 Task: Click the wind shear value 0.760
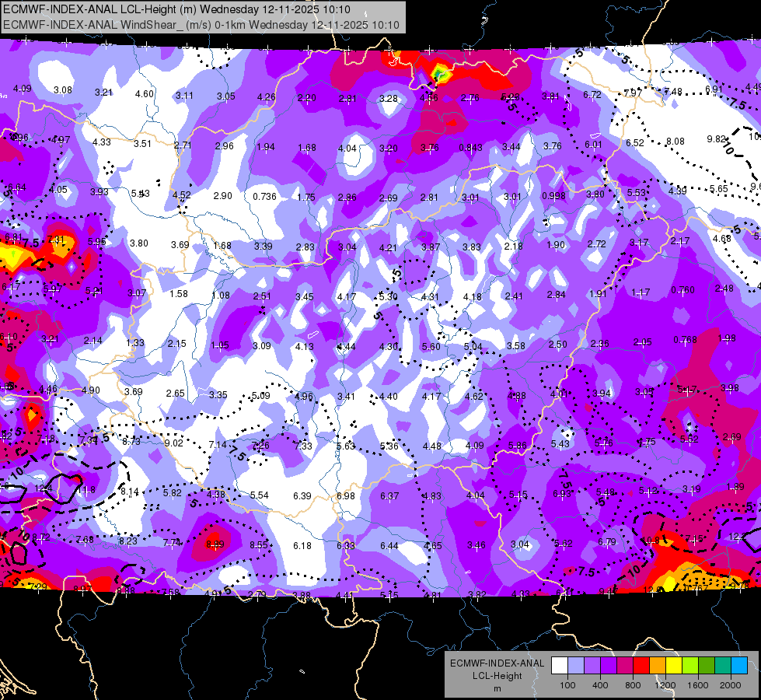pyautogui.click(x=682, y=290)
